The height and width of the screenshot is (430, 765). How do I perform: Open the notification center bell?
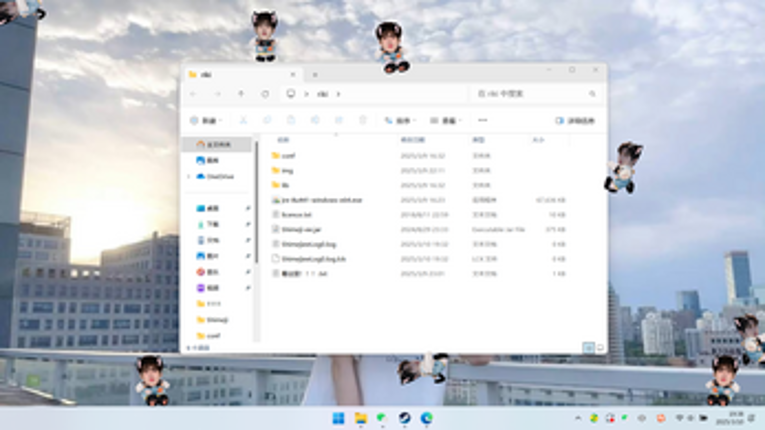click(752, 418)
